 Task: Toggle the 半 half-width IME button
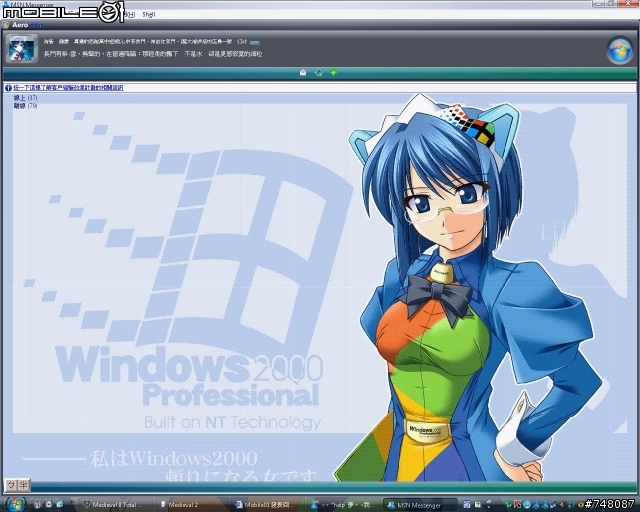coord(24,485)
